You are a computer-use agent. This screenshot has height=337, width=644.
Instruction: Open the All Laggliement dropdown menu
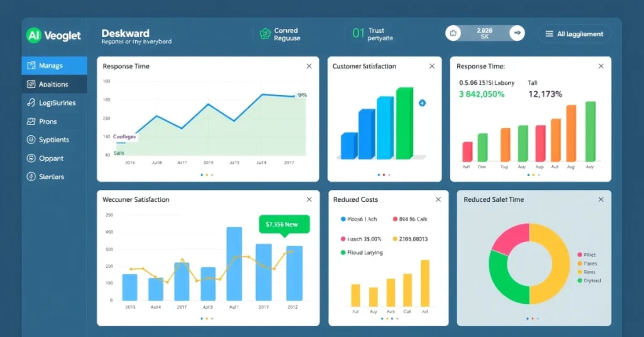click(574, 34)
